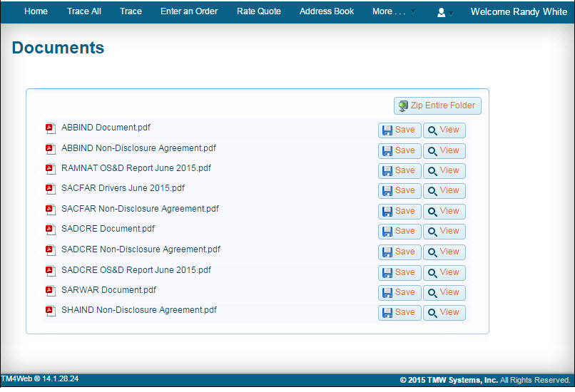View SADCRE Document.pdf
Viewport: 575px width, 392px height.
[x=444, y=231]
